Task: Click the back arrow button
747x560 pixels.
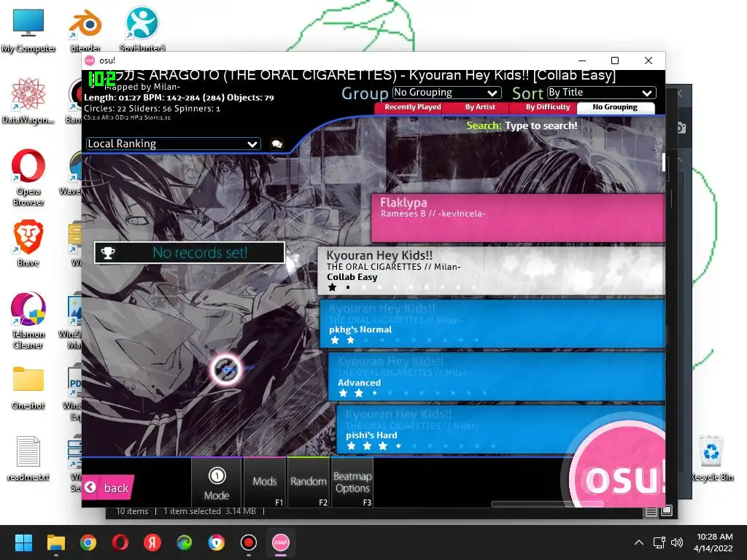Action: tap(108, 488)
